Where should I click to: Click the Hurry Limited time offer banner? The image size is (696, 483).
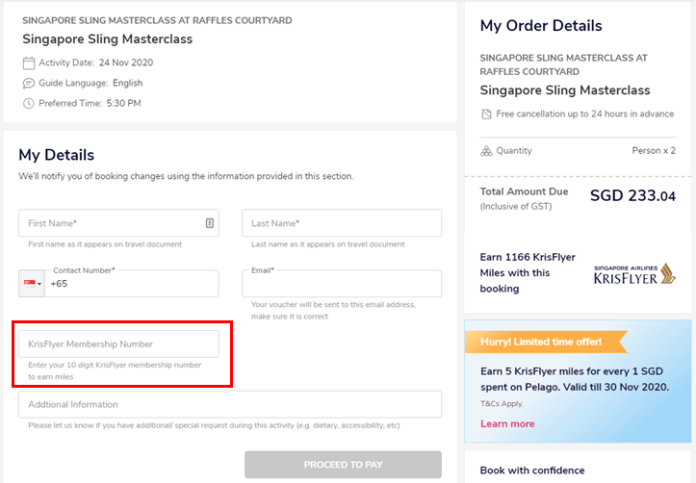[546, 342]
